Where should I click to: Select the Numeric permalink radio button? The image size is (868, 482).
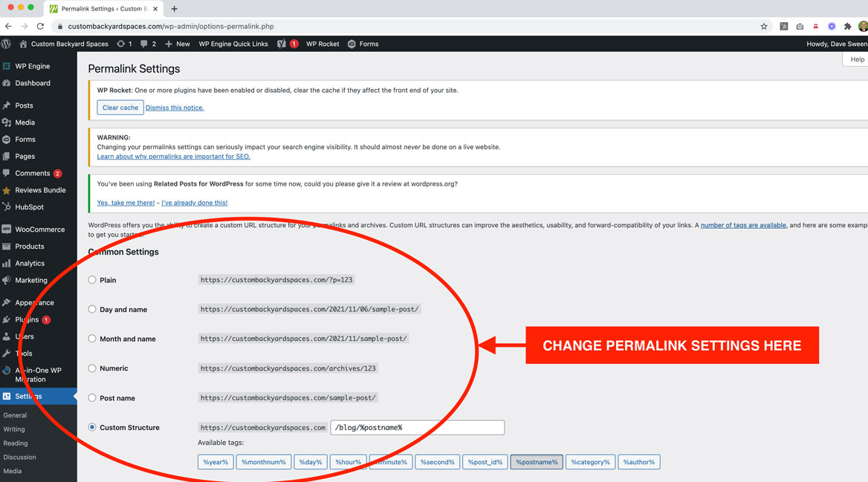coord(92,368)
